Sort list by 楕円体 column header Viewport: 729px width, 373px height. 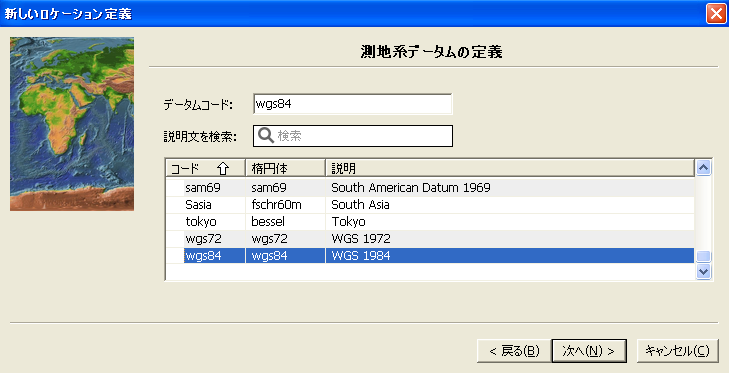coord(285,168)
